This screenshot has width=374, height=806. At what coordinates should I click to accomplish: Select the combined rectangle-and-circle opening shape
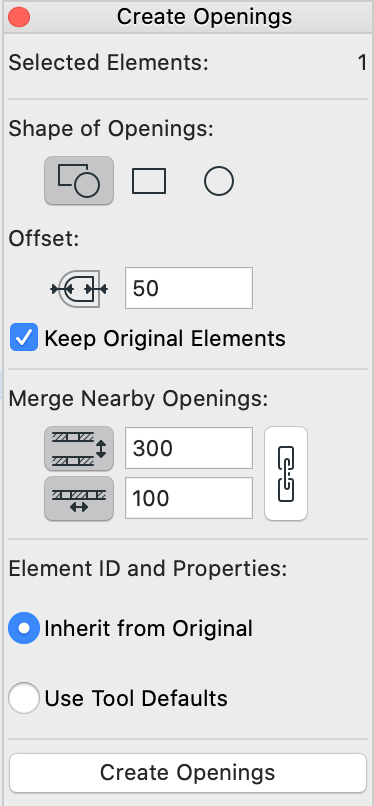(79, 180)
